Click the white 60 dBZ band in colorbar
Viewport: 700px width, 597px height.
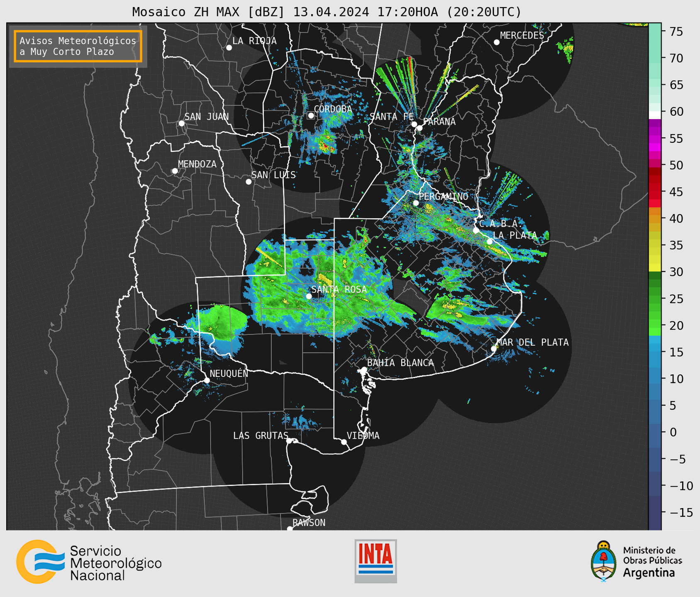pos(655,115)
